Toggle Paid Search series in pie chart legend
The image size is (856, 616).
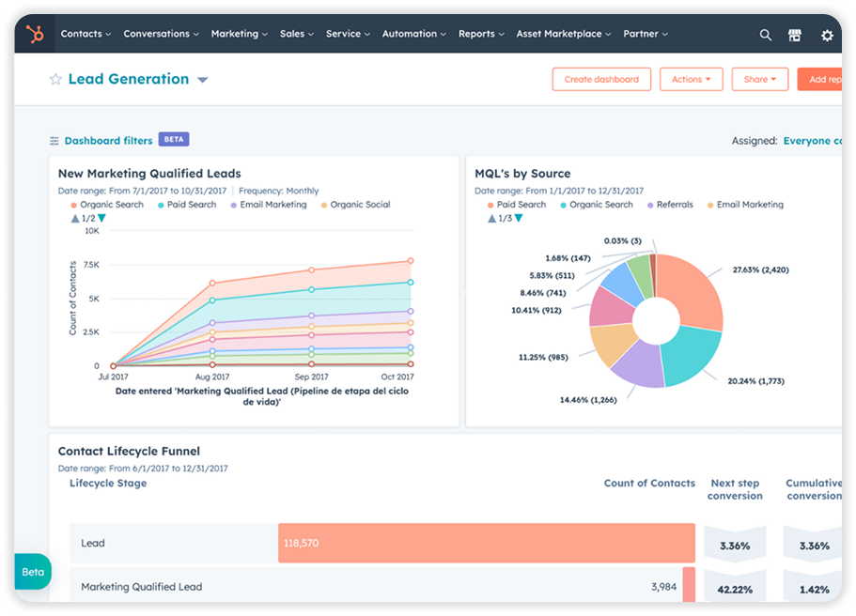(x=516, y=205)
